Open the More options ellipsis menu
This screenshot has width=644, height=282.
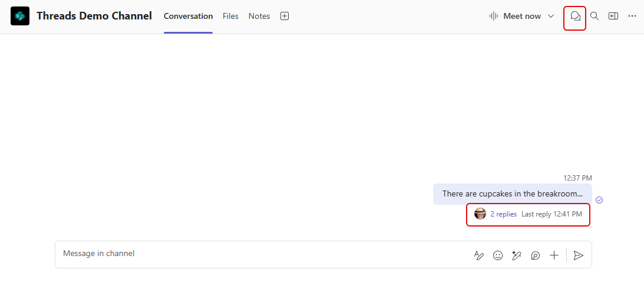click(632, 17)
